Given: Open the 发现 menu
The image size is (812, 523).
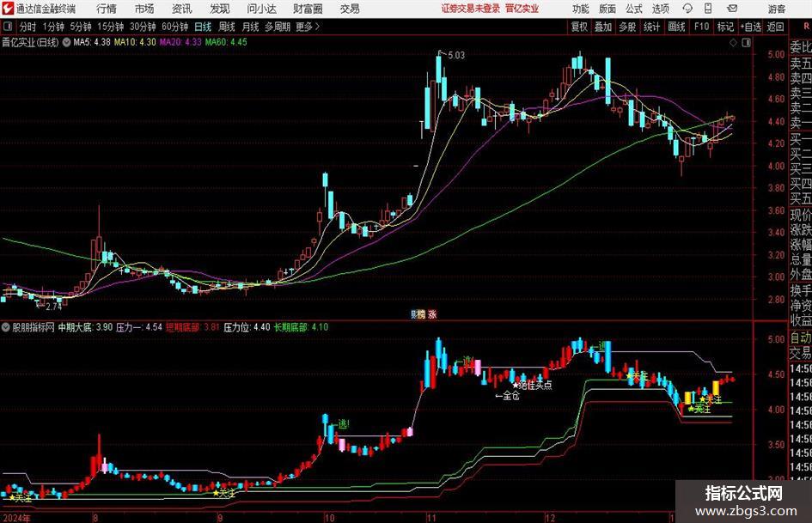Looking at the screenshot, I should click(220, 9).
